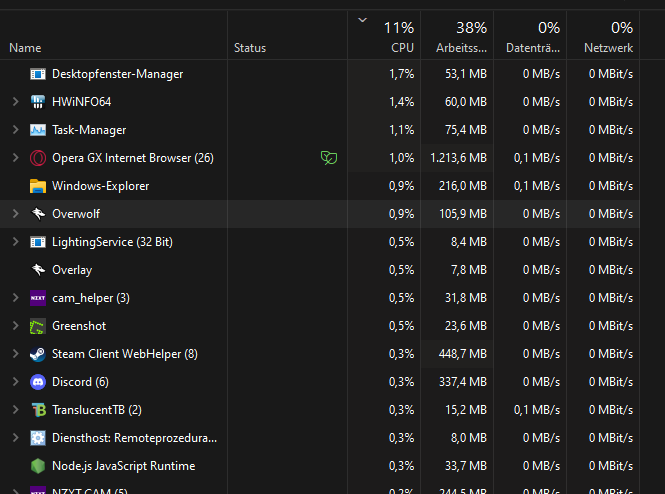Click the Overwolf wolf icon
This screenshot has width=665, height=494.
tap(38, 214)
